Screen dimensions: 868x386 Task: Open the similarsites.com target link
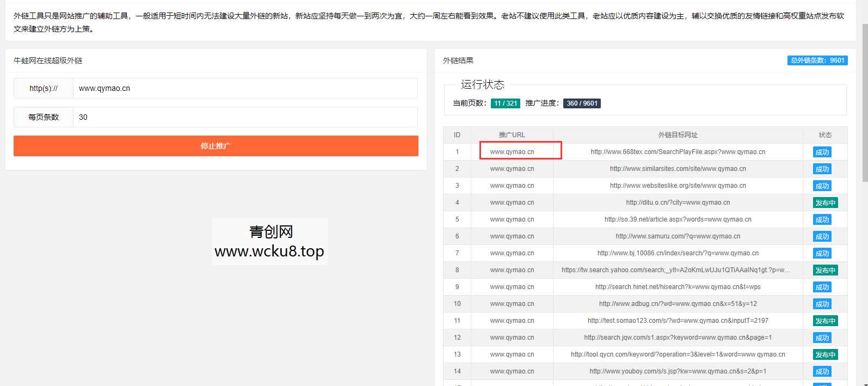678,169
